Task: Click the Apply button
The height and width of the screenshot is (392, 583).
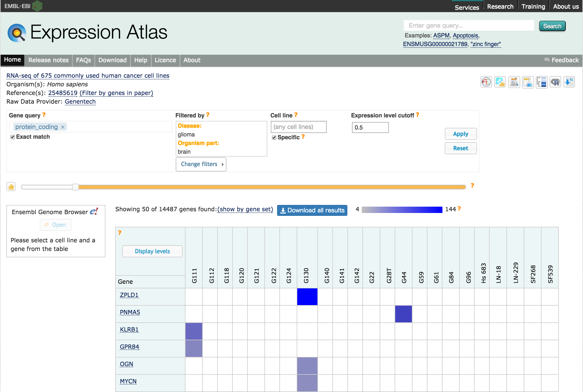Action: [x=461, y=134]
